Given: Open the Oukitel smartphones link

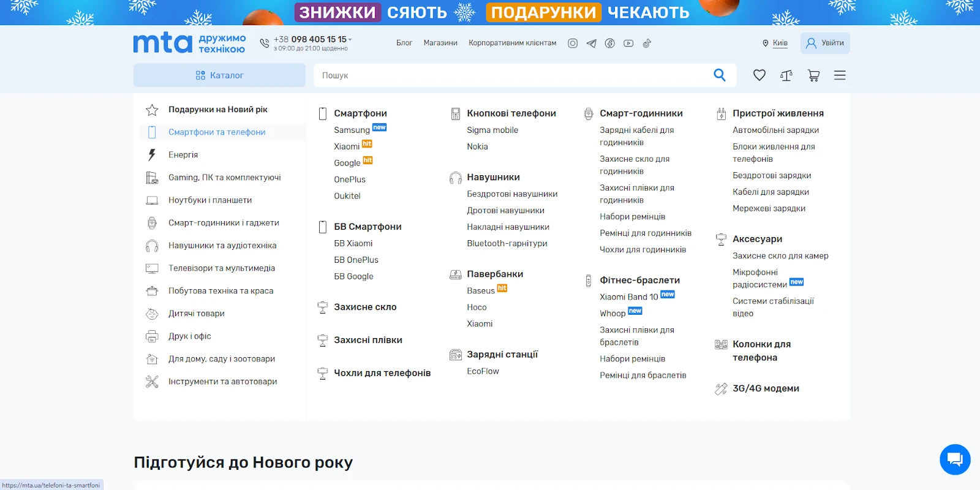Looking at the screenshot, I should [347, 196].
